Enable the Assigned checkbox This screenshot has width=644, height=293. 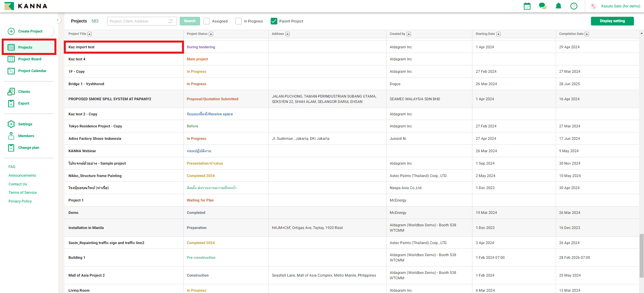coord(207,21)
